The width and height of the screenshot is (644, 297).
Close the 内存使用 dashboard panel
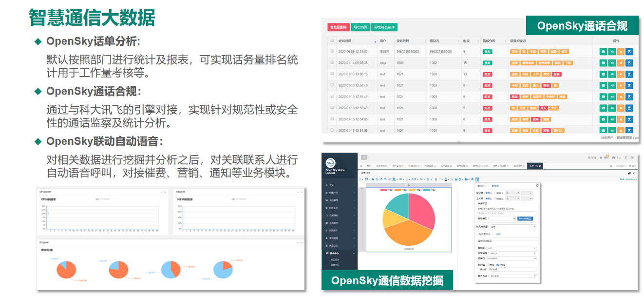coord(302,192)
